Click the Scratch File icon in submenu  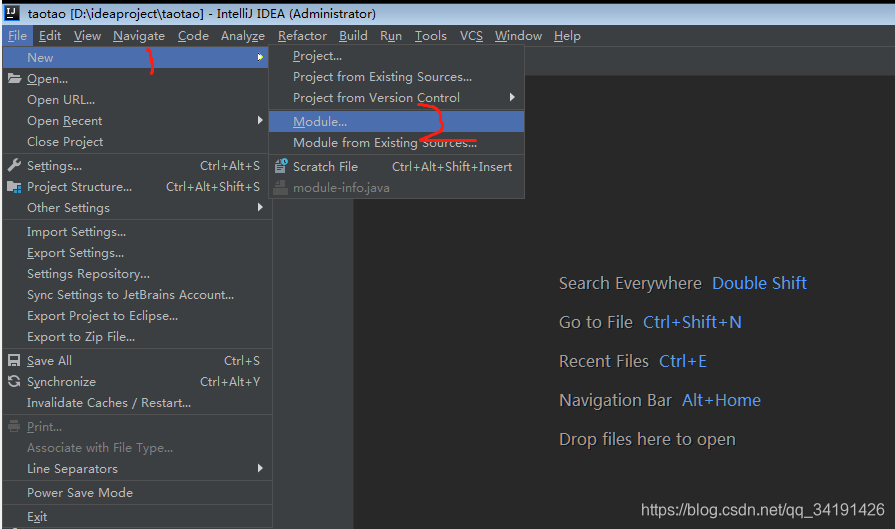point(281,166)
